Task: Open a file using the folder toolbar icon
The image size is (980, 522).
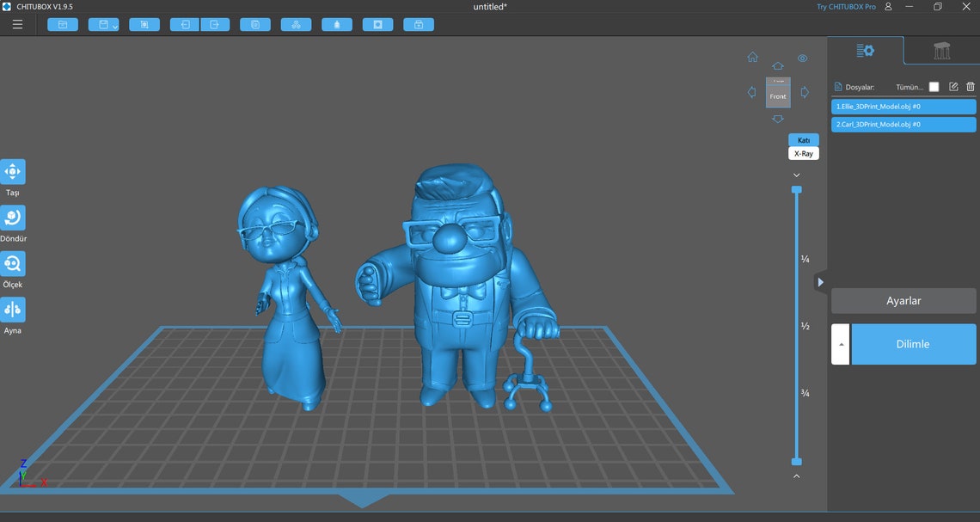Action: coord(62,24)
